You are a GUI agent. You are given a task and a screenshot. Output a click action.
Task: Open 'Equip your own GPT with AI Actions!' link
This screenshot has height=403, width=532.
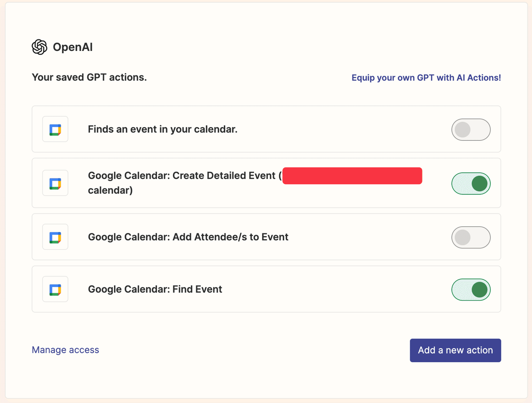(x=426, y=77)
